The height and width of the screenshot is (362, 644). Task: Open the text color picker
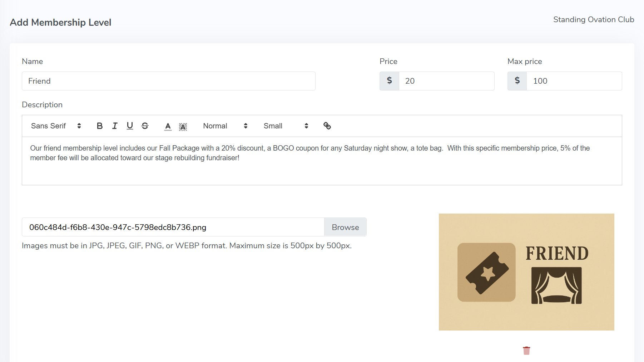[x=168, y=126]
